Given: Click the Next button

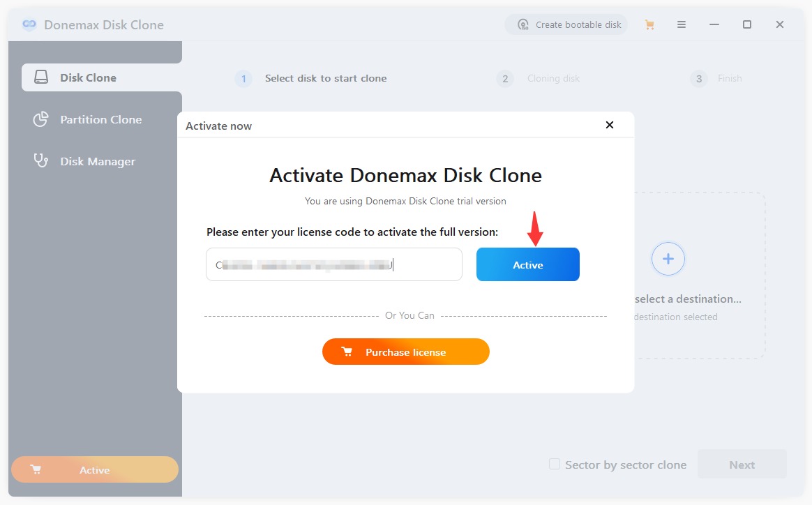Looking at the screenshot, I should coord(742,465).
